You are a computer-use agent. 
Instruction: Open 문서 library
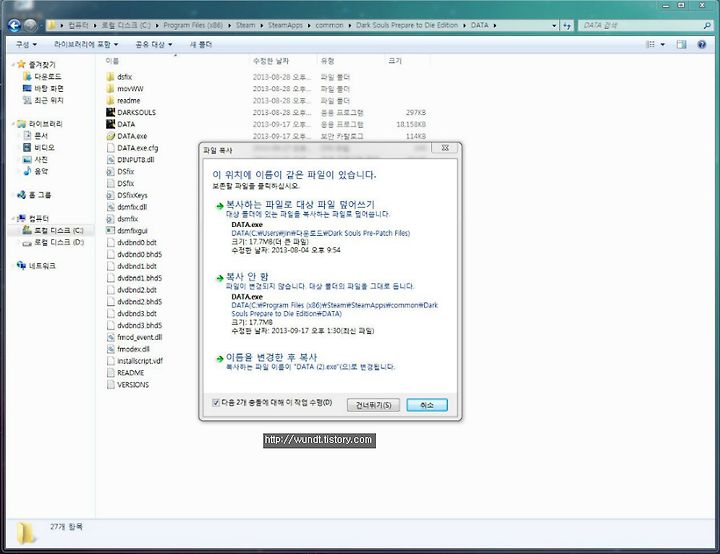pyautogui.click(x=41, y=136)
